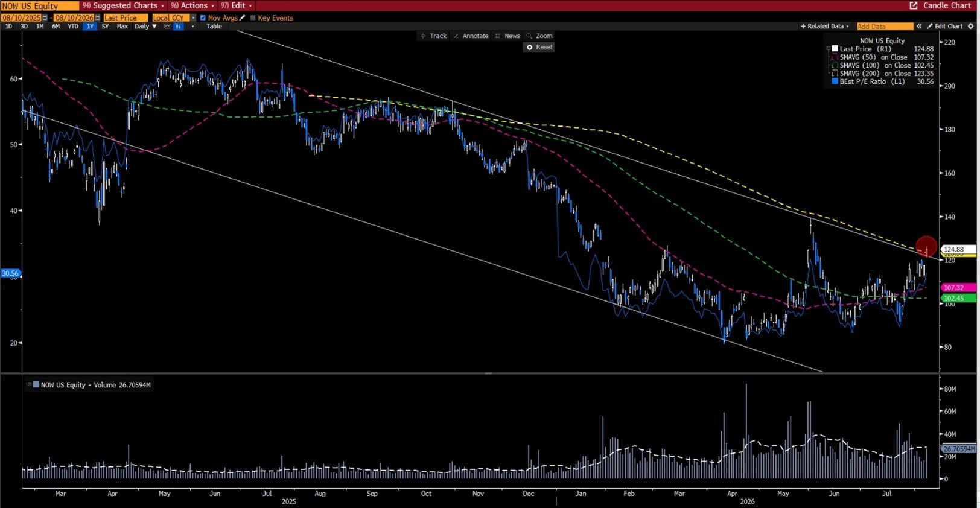Activate the Annotate drawing tool

pyautogui.click(x=471, y=36)
